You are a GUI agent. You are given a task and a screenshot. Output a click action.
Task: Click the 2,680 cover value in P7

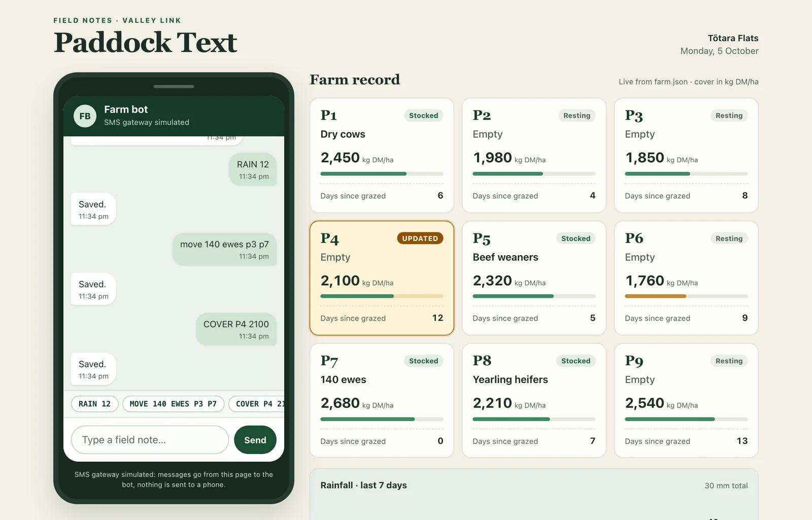pyautogui.click(x=340, y=403)
